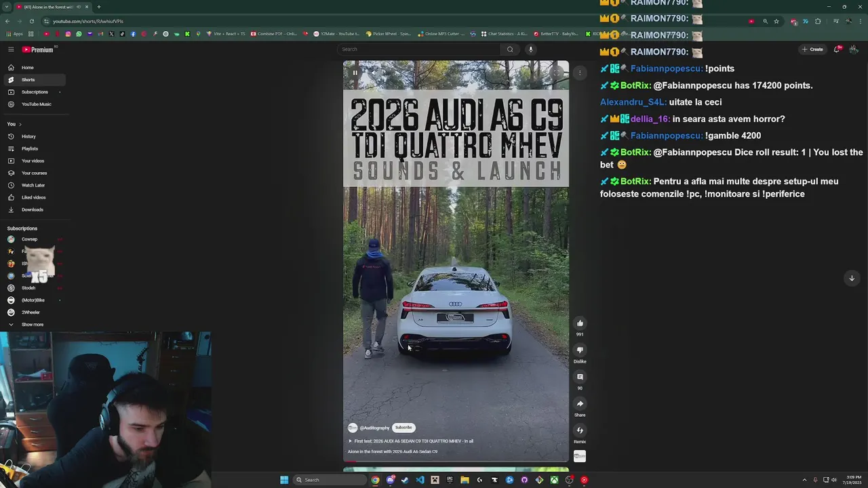
Task: Open the linked First test AUDI A6 video
Action: click(412, 441)
